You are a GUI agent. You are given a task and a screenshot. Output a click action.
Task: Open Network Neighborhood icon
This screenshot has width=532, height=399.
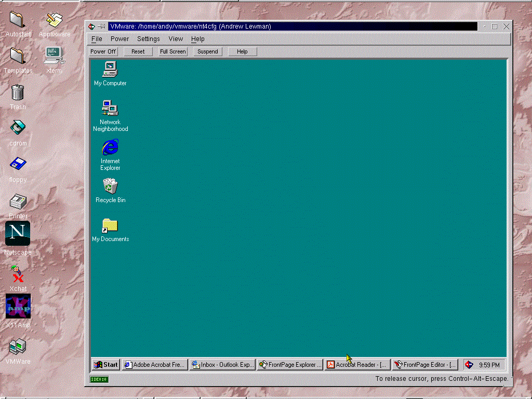point(110,109)
